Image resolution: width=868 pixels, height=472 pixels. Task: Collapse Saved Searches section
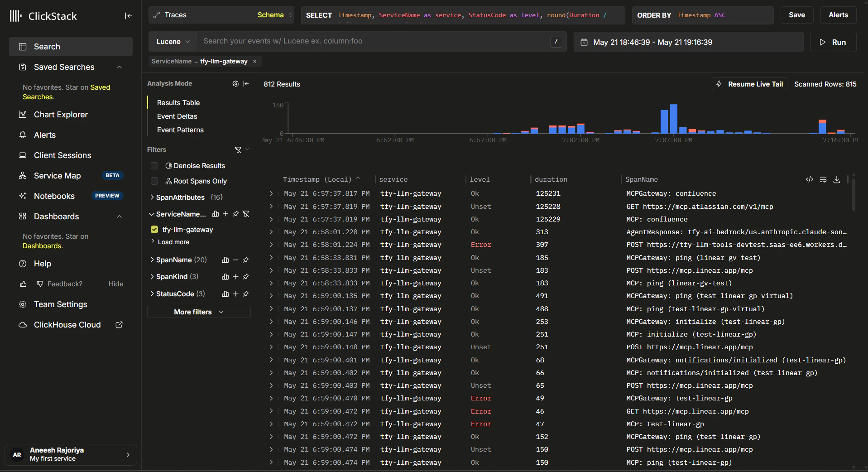pyautogui.click(x=120, y=67)
